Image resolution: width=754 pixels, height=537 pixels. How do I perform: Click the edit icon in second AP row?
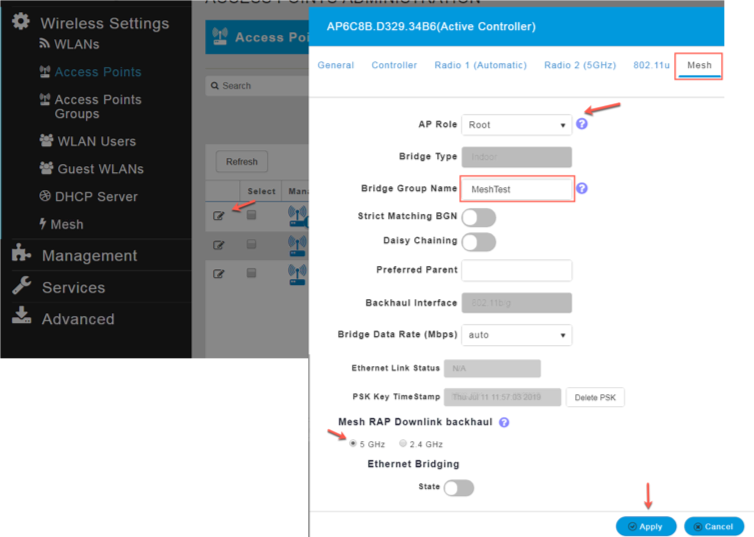click(218, 244)
